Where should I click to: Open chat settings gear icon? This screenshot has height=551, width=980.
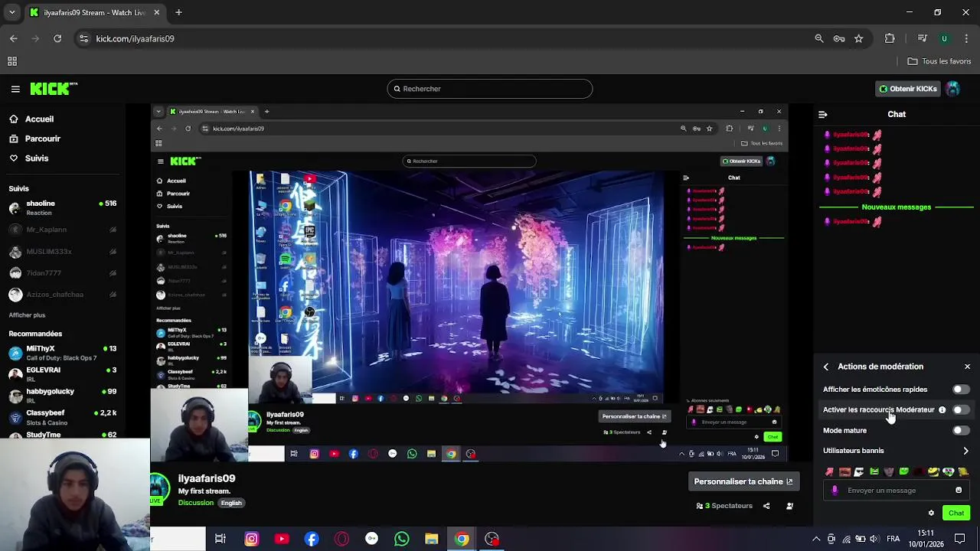pyautogui.click(x=932, y=513)
